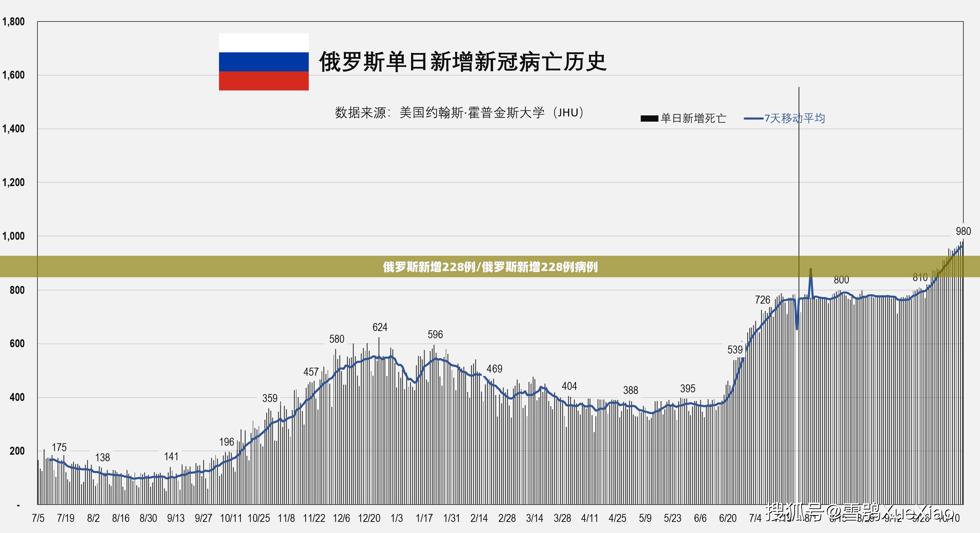The image size is (980, 533).
Task: Click the 400 y-axis label
Action: [17, 397]
